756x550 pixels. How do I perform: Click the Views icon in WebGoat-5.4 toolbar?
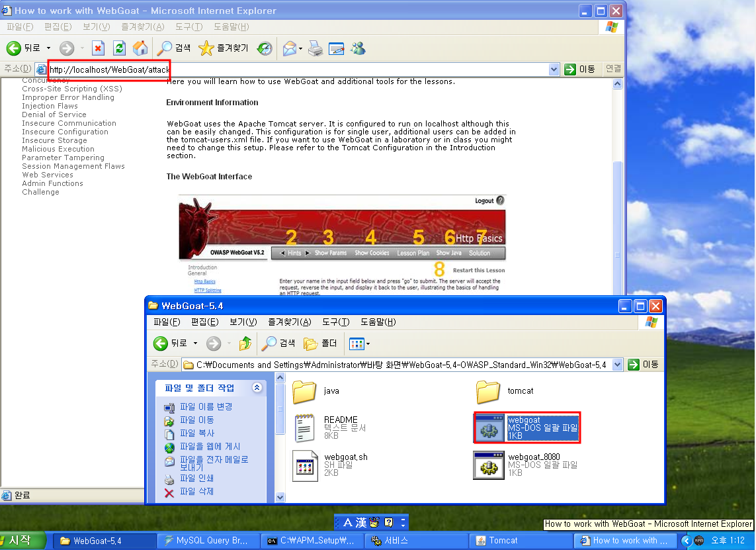[357, 344]
